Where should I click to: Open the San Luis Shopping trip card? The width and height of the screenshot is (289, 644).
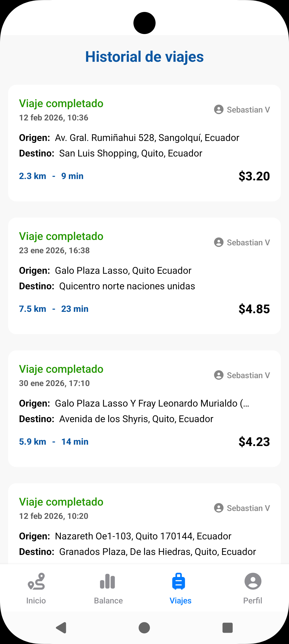(144, 143)
